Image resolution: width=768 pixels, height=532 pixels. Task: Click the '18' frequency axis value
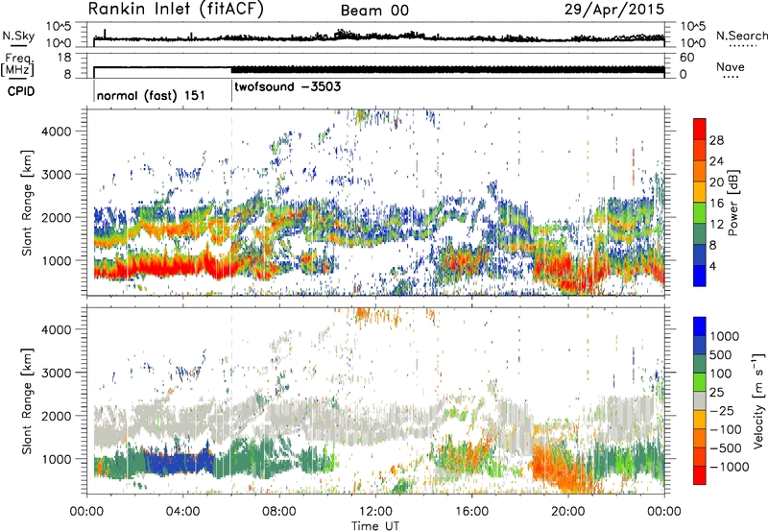click(63, 58)
